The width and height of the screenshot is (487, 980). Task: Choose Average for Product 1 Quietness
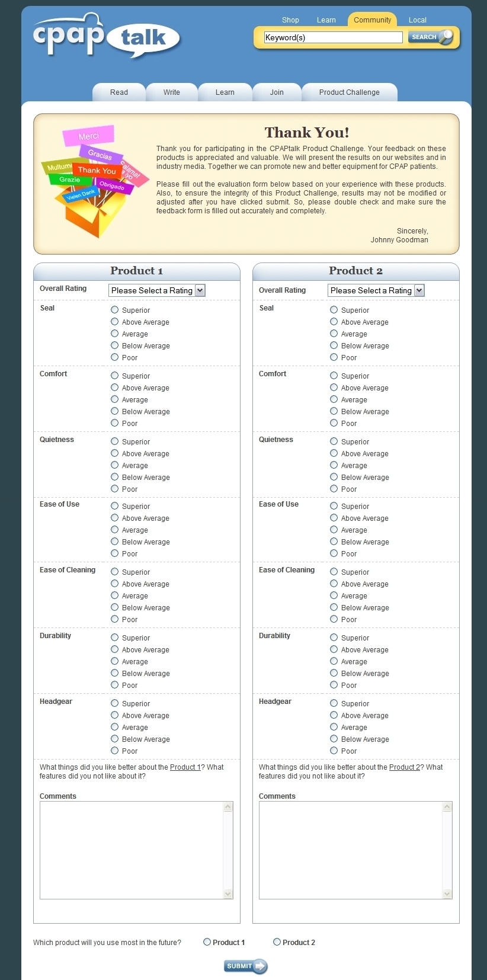click(115, 465)
